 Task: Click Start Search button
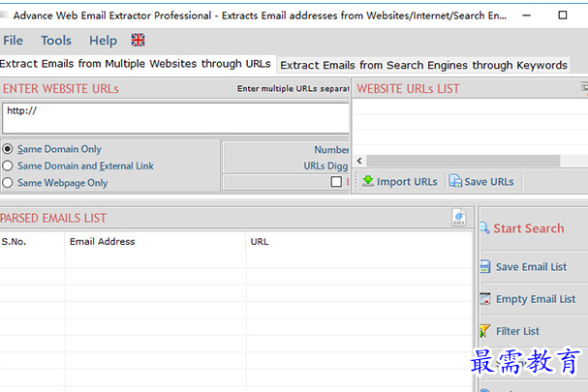click(528, 228)
